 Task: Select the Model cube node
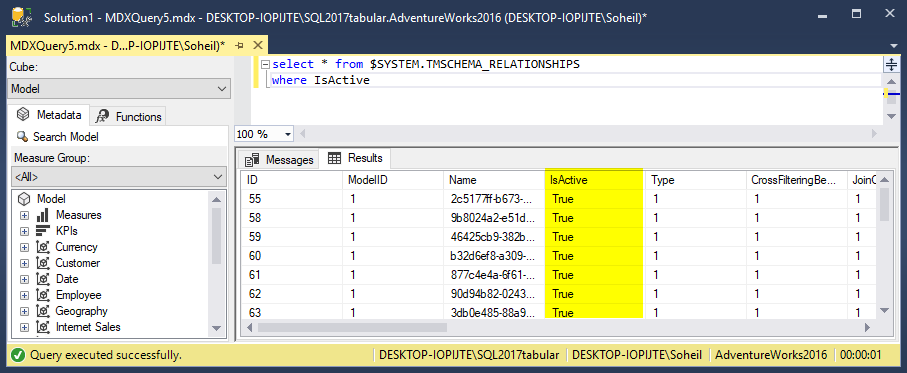coord(52,199)
